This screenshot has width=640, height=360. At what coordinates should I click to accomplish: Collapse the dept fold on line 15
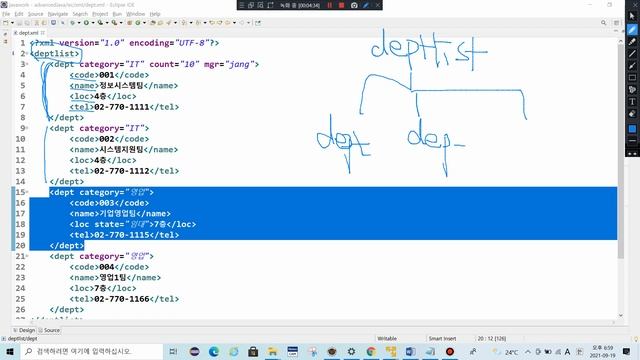[27, 192]
